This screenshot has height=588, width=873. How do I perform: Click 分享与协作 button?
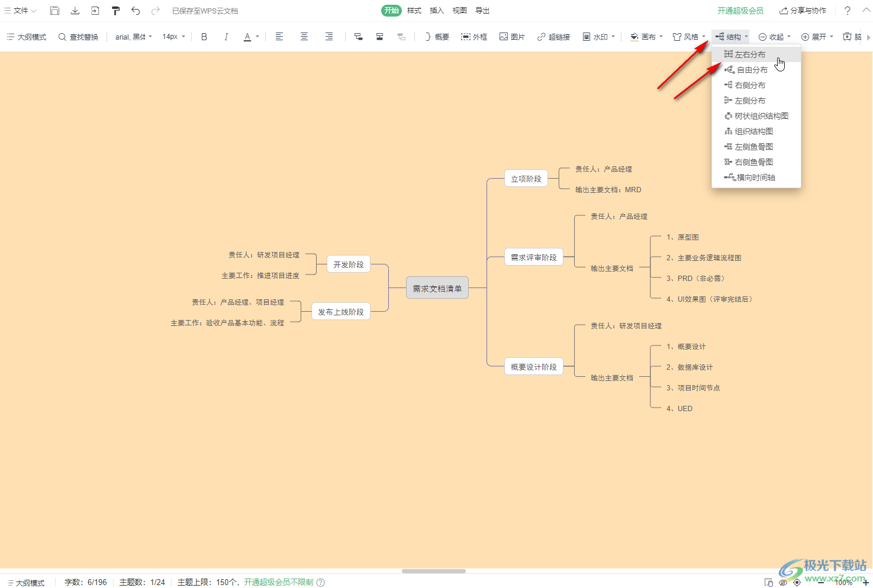point(803,11)
